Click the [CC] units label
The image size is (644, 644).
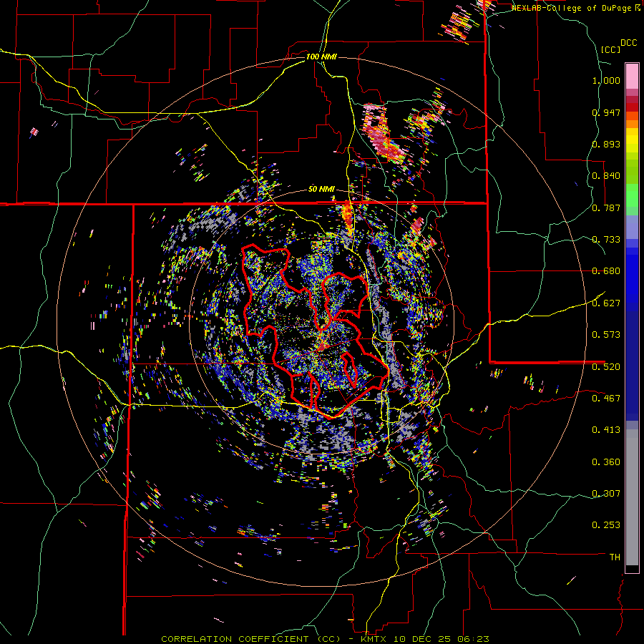[611, 49]
